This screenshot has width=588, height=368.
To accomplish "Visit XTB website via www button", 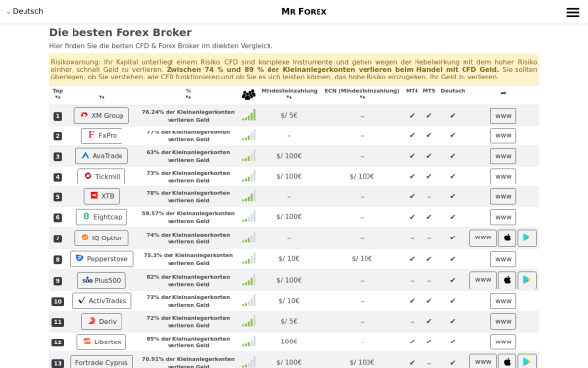I will point(503,196).
